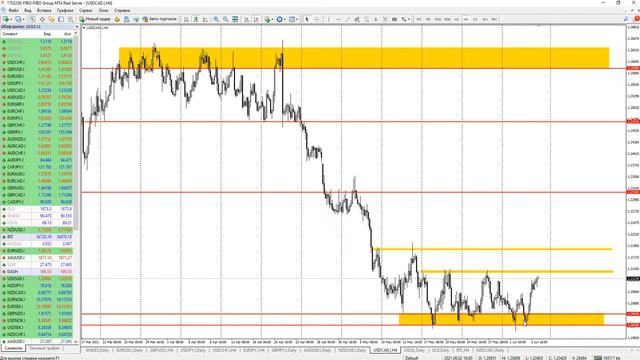Open the Графики menu
The width and height of the screenshot is (640, 360).
tap(65, 10)
